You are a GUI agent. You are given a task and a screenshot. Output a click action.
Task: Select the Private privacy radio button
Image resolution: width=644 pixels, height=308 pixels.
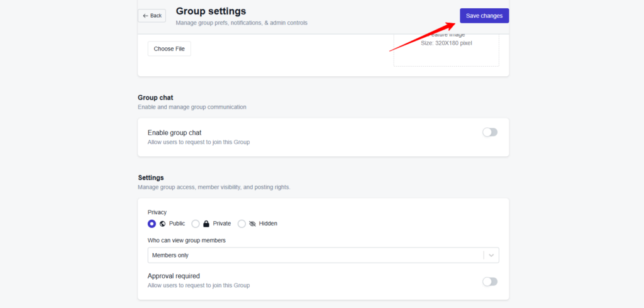coord(196,224)
